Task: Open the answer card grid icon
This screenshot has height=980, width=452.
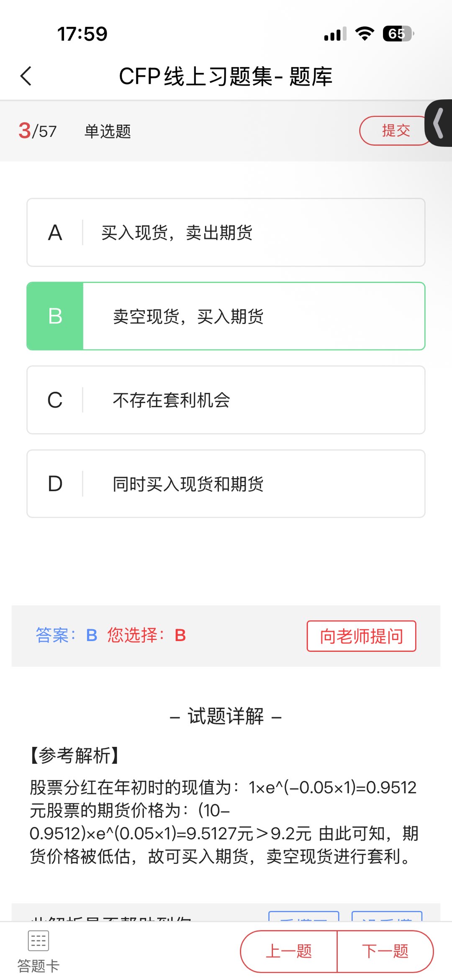Action: click(x=39, y=941)
